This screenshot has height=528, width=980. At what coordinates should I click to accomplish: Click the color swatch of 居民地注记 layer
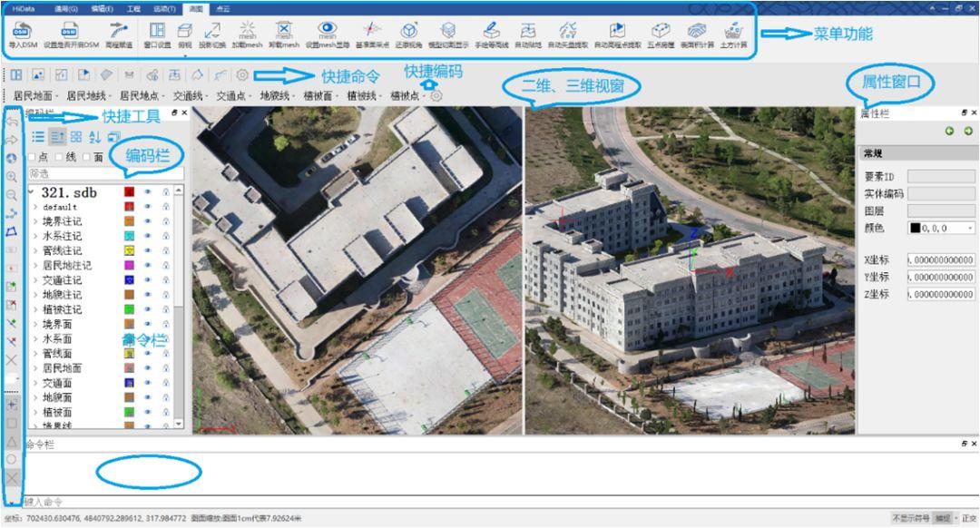click(x=130, y=265)
